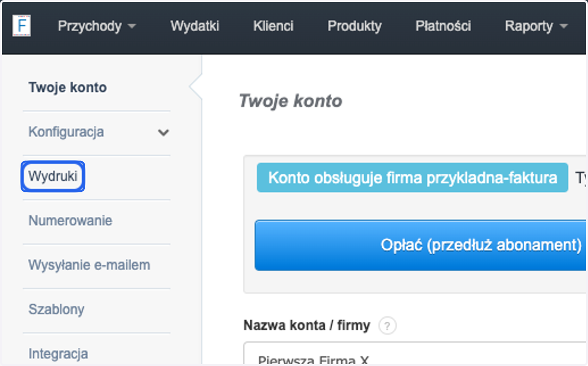Viewport: 588px width, 366px height.
Task: Open the Klienci page
Action: tap(273, 26)
